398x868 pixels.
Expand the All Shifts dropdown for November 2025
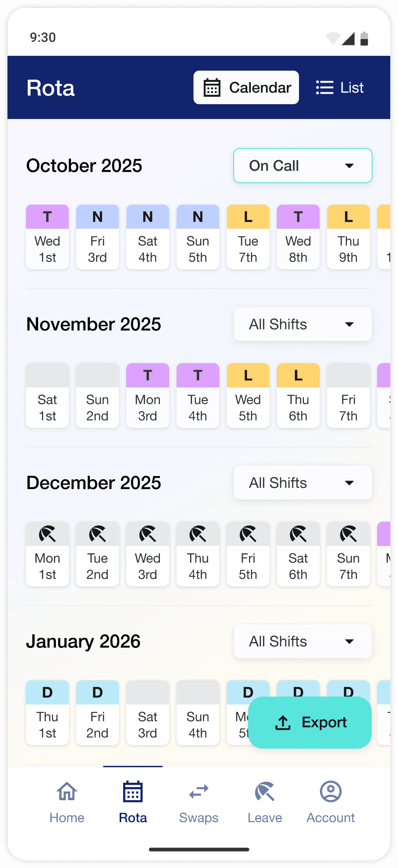(303, 324)
